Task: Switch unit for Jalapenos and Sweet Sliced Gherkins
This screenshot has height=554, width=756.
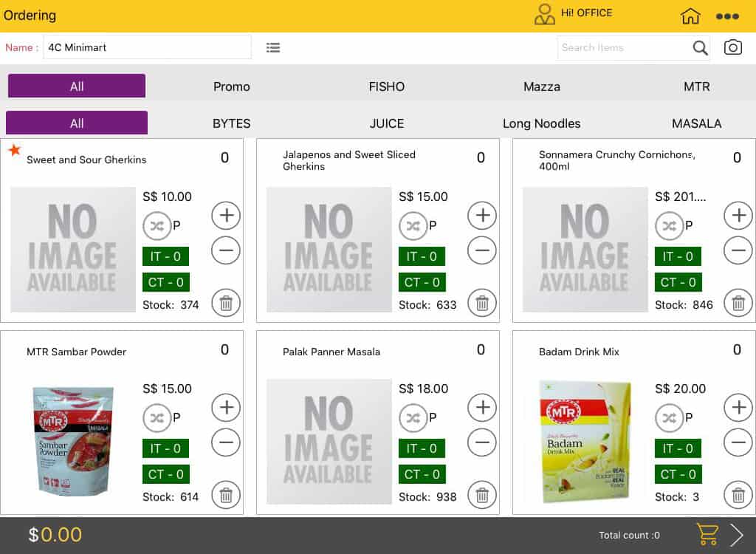Action: (413, 226)
